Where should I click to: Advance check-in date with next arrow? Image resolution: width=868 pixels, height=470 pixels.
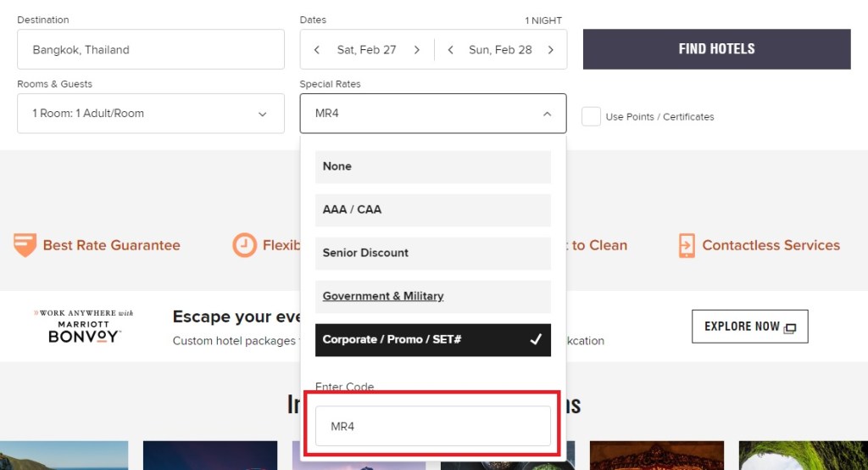[416, 50]
